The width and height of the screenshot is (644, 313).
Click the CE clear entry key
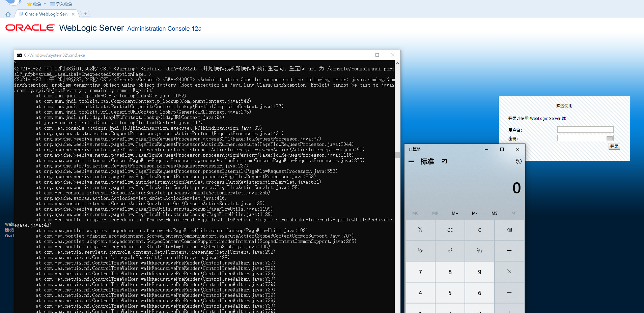(450, 230)
